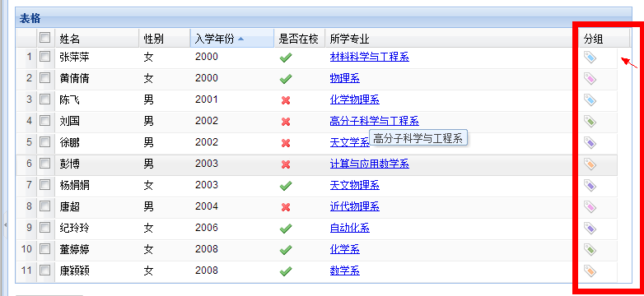Click the green tag icon for 刘国
Screen dimensions: 644x296
[590, 122]
